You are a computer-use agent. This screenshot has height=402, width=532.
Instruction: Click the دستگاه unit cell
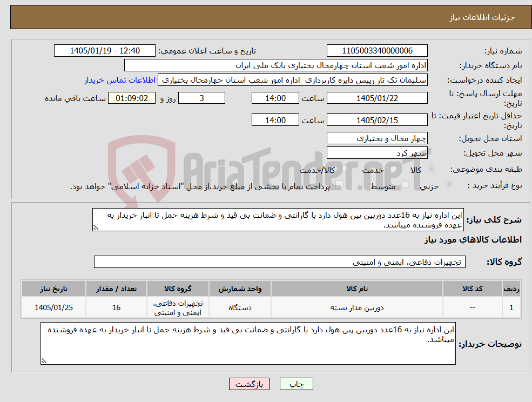point(240,307)
